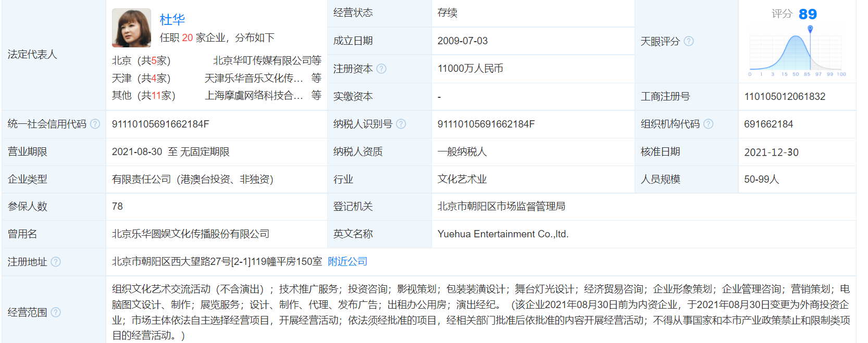
Task: Click the 法定代表人 label
Action: 32,54
